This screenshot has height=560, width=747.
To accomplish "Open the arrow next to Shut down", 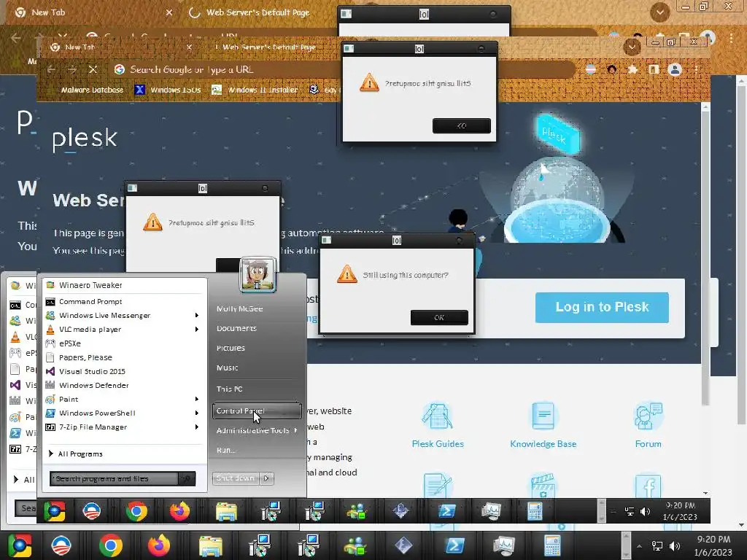I will pos(266,478).
